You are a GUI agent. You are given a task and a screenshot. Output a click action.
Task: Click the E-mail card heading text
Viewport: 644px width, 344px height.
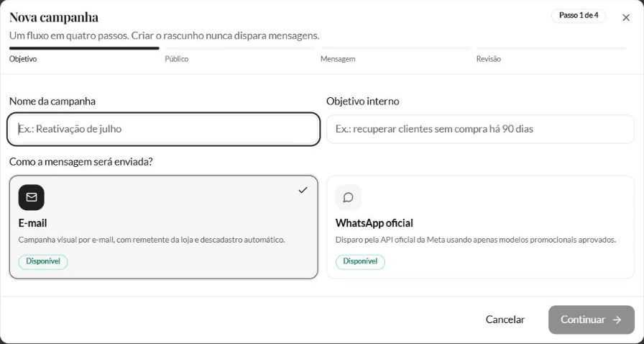coord(33,223)
